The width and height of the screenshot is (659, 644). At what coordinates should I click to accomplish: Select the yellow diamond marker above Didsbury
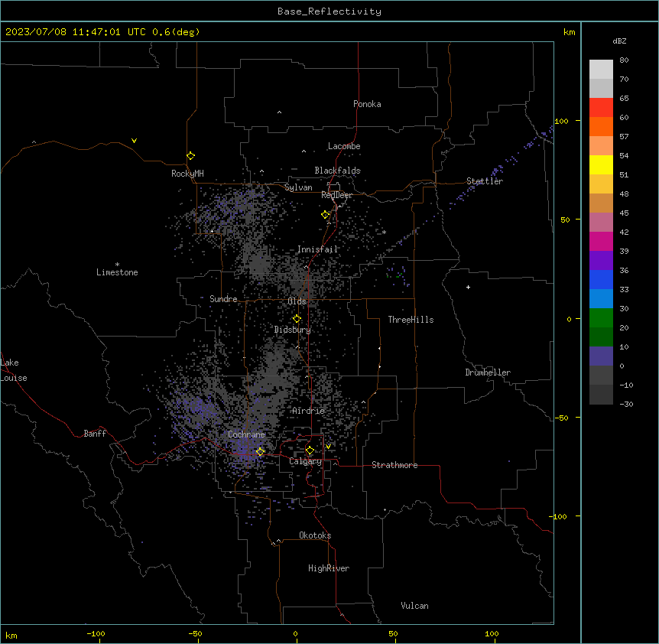coord(297,319)
